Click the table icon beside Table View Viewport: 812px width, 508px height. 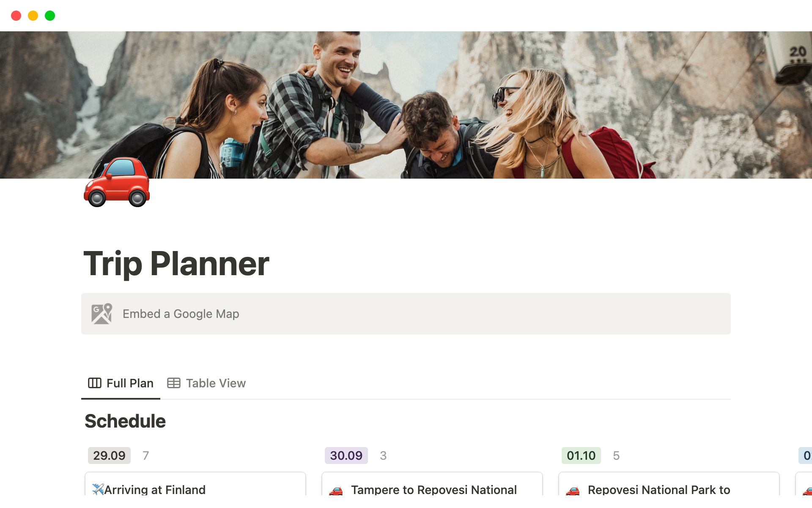(173, 383)
